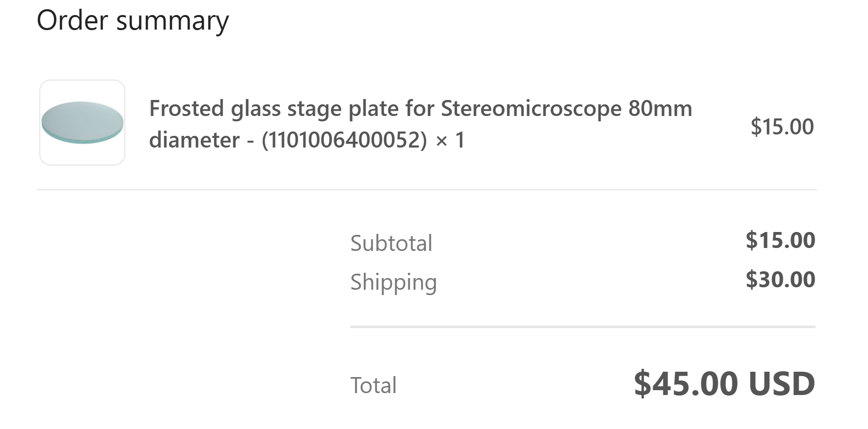868x429 pixels.
Task: Click the 80mm text in product title
Action: point(660,108)
